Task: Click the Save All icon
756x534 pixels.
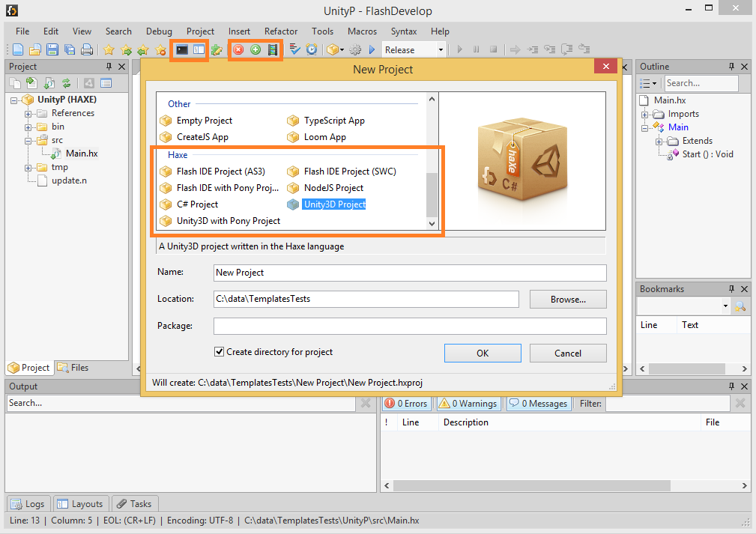Action: point(70,49)
